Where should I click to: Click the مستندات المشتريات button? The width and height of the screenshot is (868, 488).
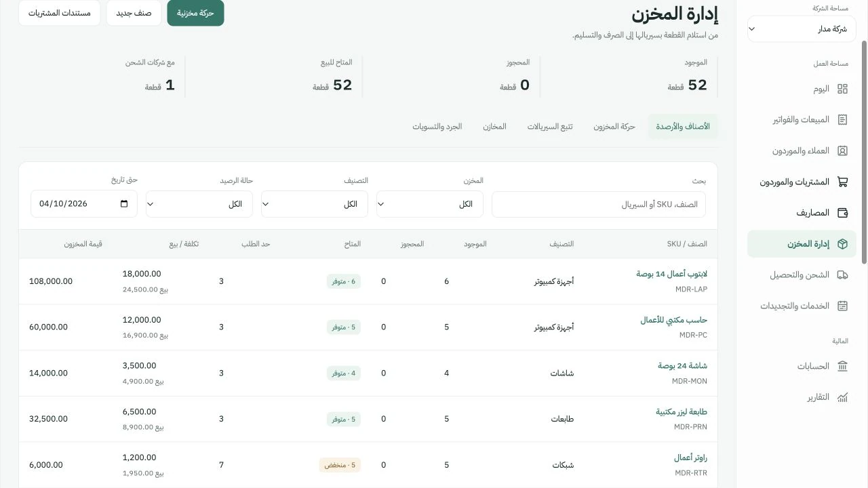(x=60, y=13)
